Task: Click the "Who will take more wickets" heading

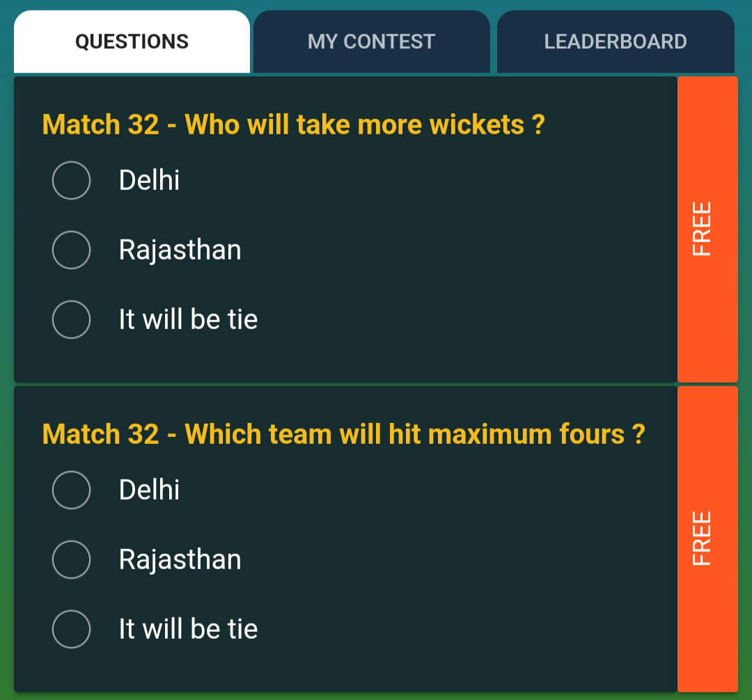Action: coord(293,125)
